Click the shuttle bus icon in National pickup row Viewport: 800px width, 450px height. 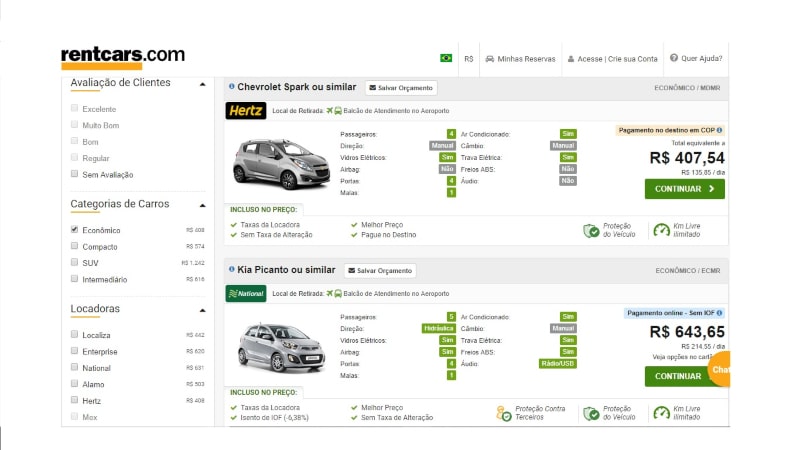coord(338,293)
